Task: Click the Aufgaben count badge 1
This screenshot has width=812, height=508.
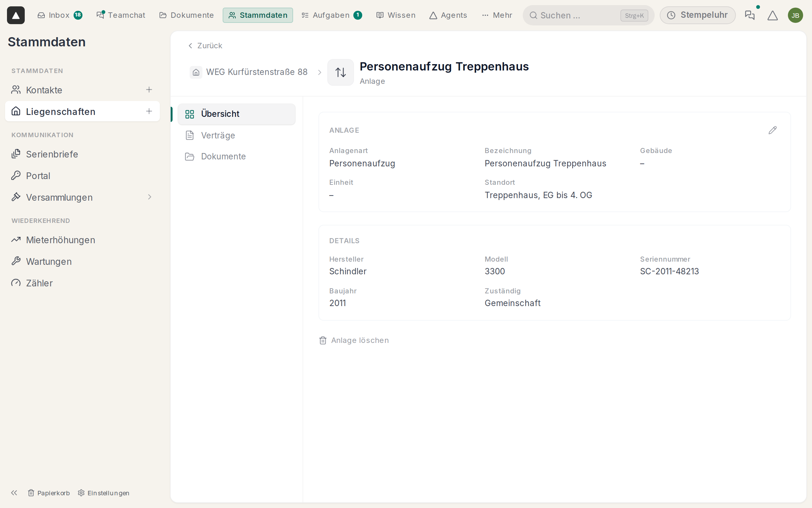Action: (x=358, y=15)
